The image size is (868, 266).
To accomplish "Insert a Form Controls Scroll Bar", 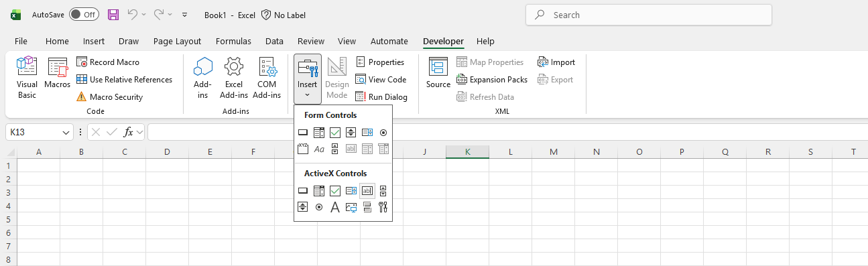I will 335,149.
